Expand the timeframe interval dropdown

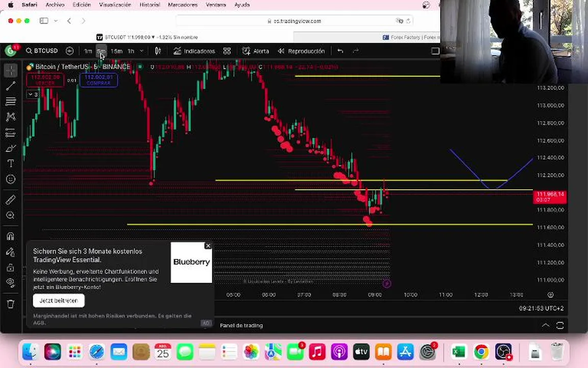141,51
